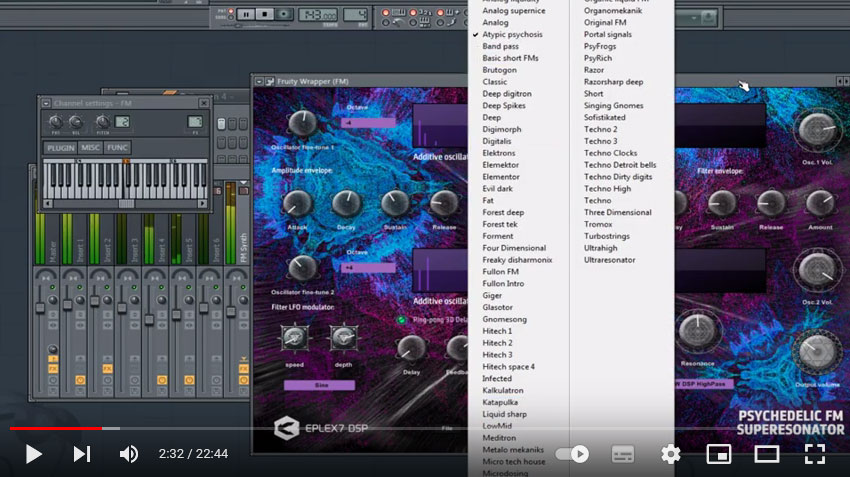Open the DSP HighPass filter selector
Viewport: 850px width, 477px height.
[704, 384]
